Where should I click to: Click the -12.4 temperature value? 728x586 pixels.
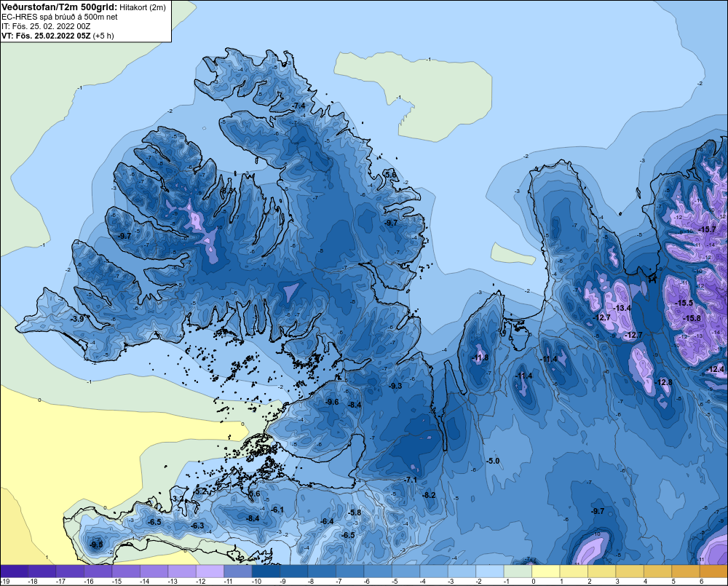(x=716, y=370)
